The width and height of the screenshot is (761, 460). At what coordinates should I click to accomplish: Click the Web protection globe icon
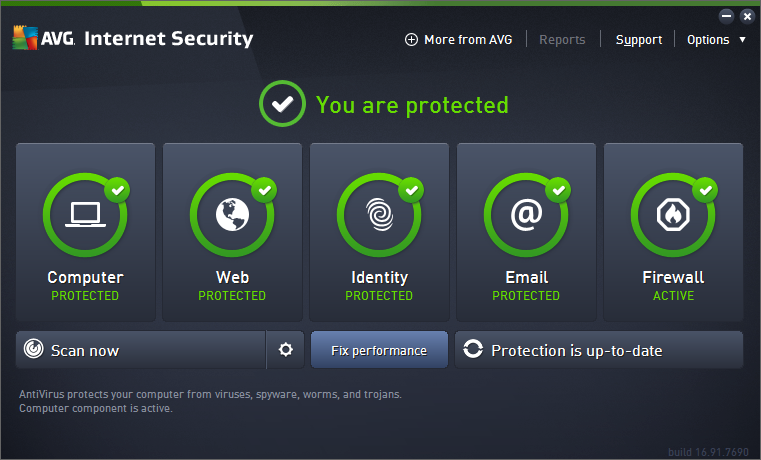pyautogui.click(x=232, y=215)
